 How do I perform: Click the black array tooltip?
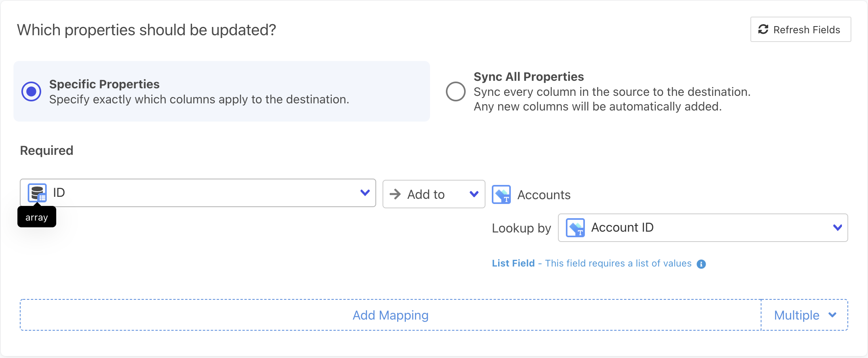point(36,217)
